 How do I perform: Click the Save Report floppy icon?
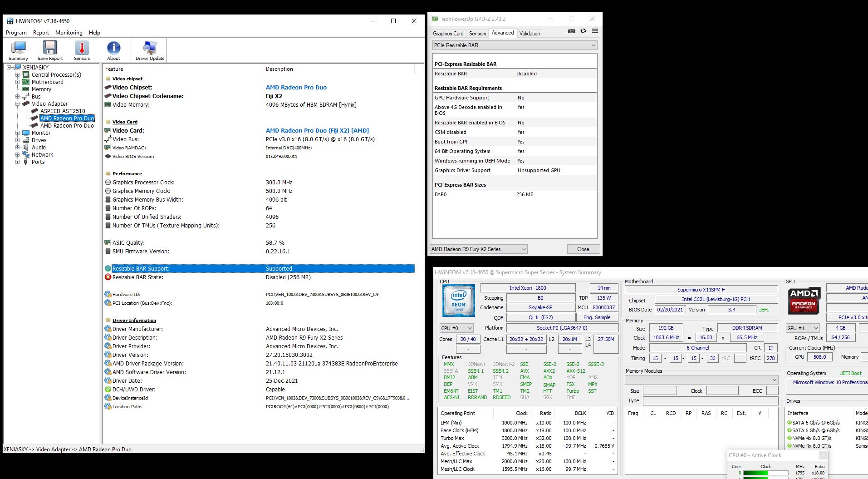click(x=50, y=50)
